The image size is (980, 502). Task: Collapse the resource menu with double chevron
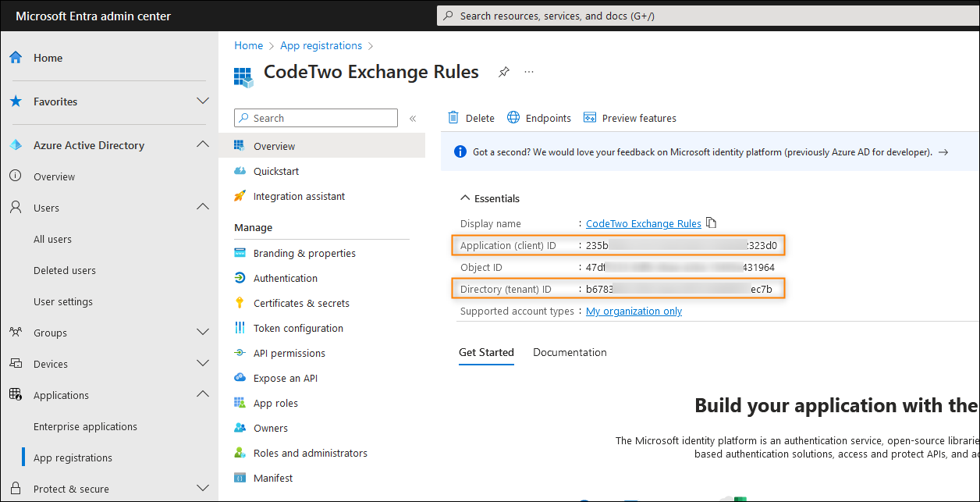coord(413,119)
